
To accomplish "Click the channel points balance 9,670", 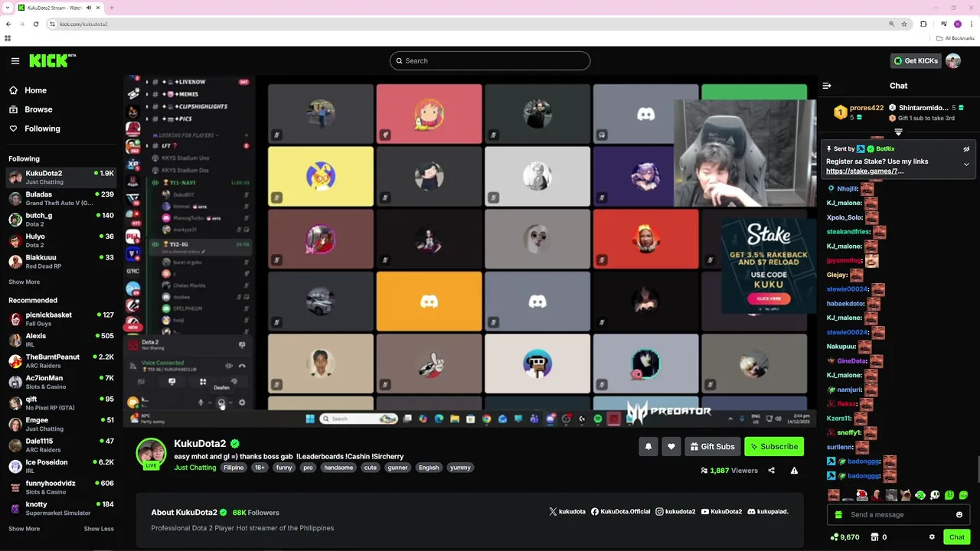I will 844,537.
